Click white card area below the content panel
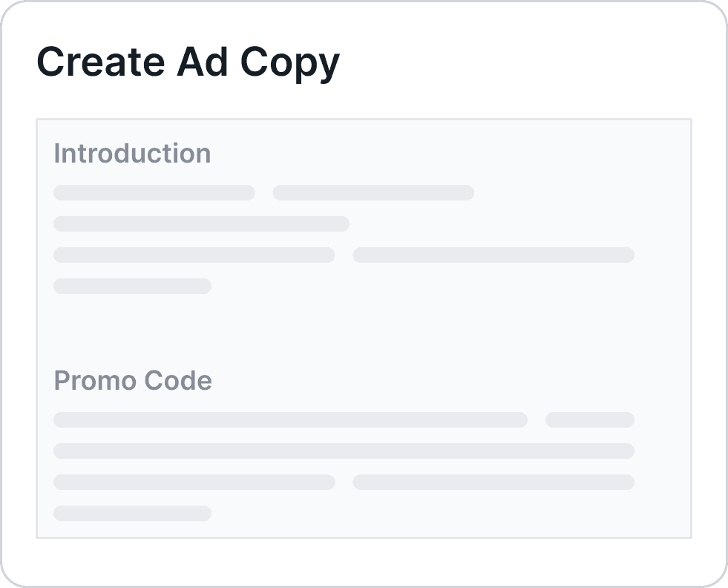Viewport: 728px width, 588px height. (x=364, y=561)
